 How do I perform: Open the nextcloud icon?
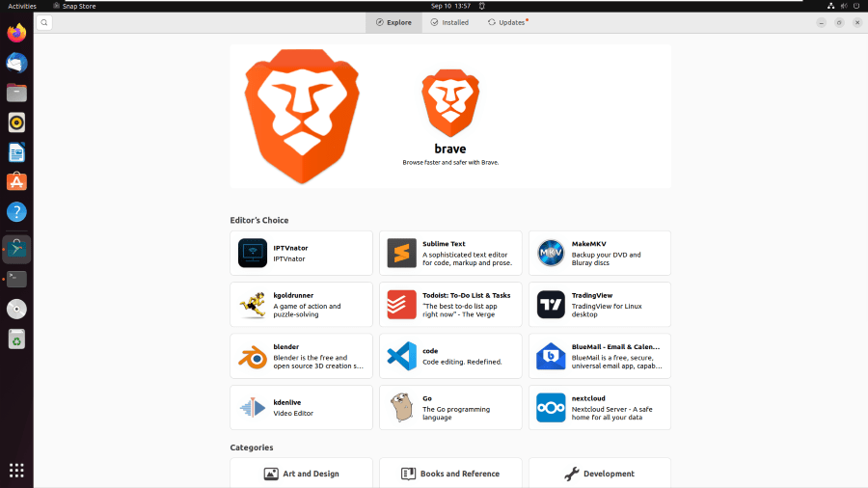point(551,407)
